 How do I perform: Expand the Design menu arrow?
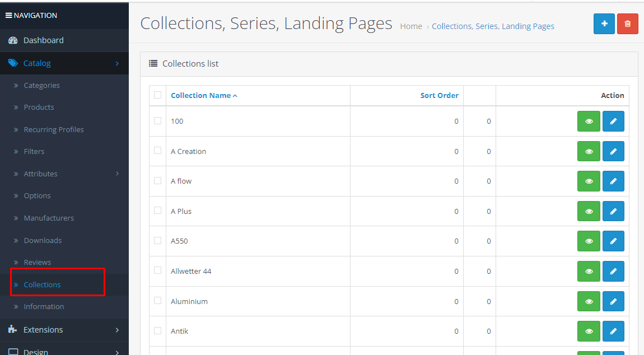(117, 352)
